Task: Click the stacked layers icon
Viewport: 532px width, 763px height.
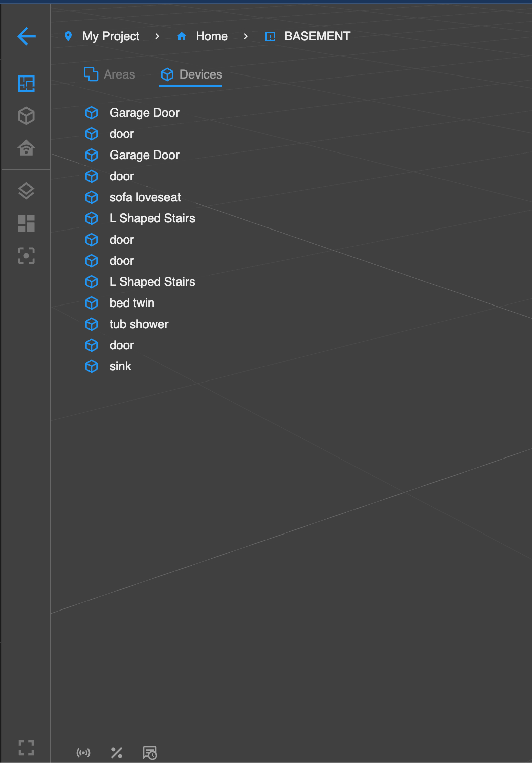Action: (26, 191)
